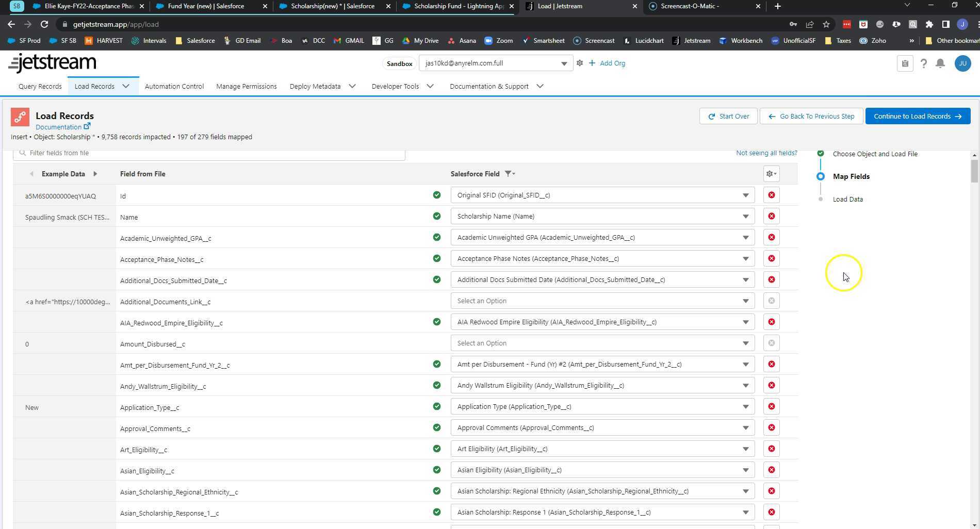Open dropdown for Art Eligibility mapping
The image size is (980, 529).
pos(602,449)
